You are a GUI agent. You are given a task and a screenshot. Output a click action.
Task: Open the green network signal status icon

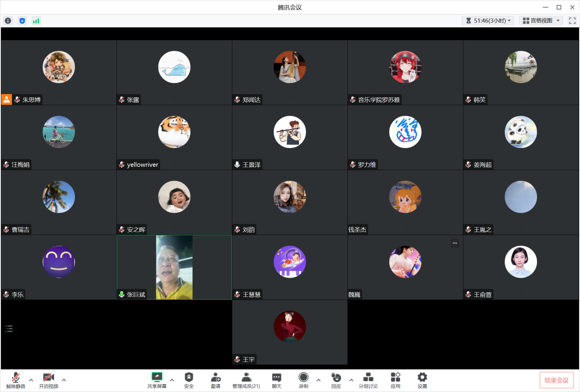[36, 21]
